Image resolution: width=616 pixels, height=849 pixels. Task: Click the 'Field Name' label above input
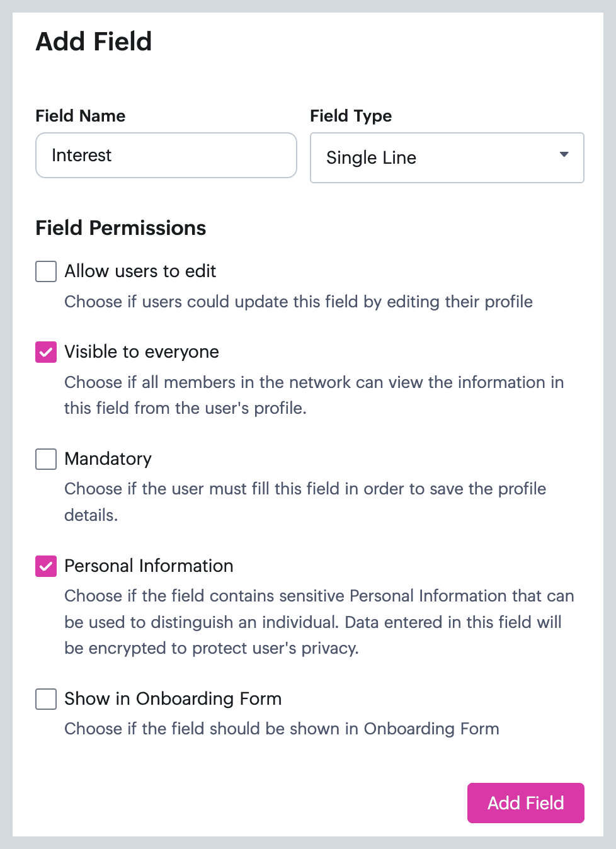pos(80,116)
